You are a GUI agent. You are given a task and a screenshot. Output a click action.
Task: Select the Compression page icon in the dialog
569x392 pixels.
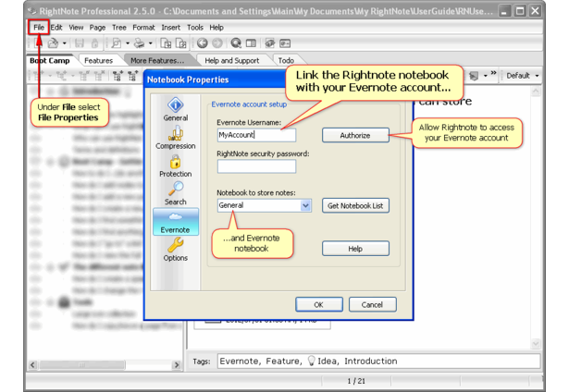click(175, 138)
